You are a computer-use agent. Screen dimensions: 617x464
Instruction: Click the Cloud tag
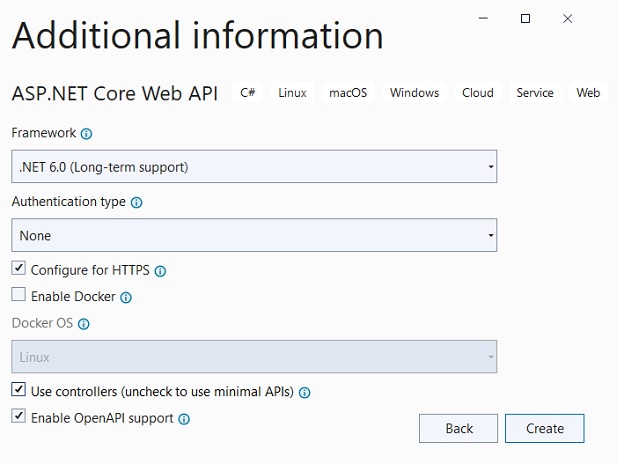(477, 93)
